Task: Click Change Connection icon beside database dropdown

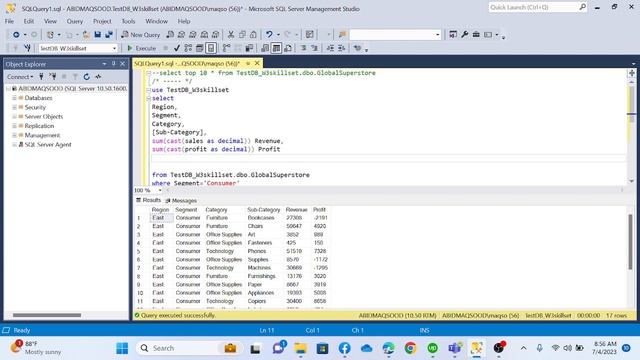Action: click(x=27, y=48)
